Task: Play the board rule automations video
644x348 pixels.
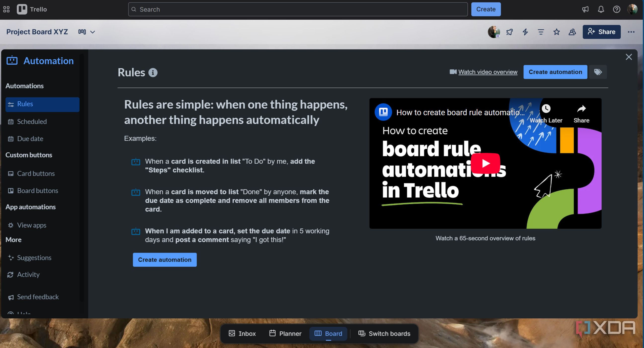Action: (x=485, y=163)
